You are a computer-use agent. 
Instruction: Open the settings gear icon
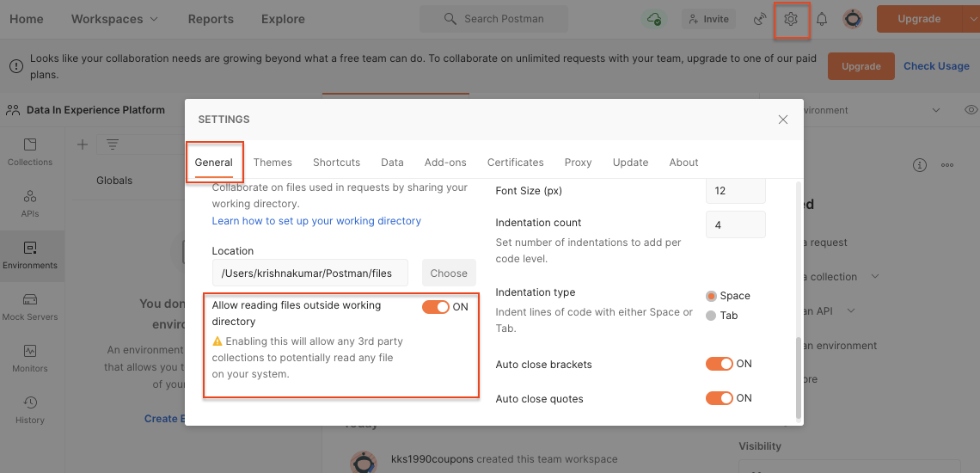click(792, 19)
